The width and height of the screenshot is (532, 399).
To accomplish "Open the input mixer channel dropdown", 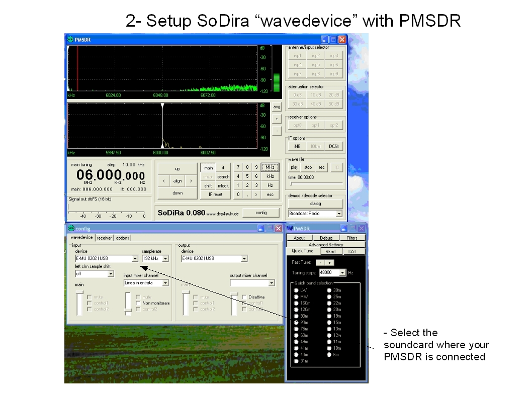I will [x=165, y=283].
